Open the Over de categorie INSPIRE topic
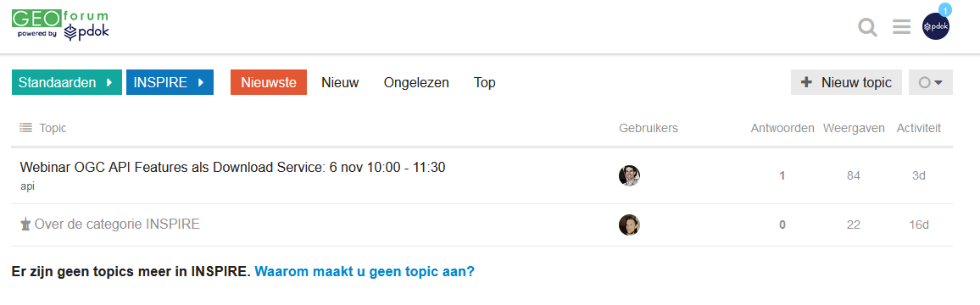This screenshot has width=980, height=305. pos(117,224)
